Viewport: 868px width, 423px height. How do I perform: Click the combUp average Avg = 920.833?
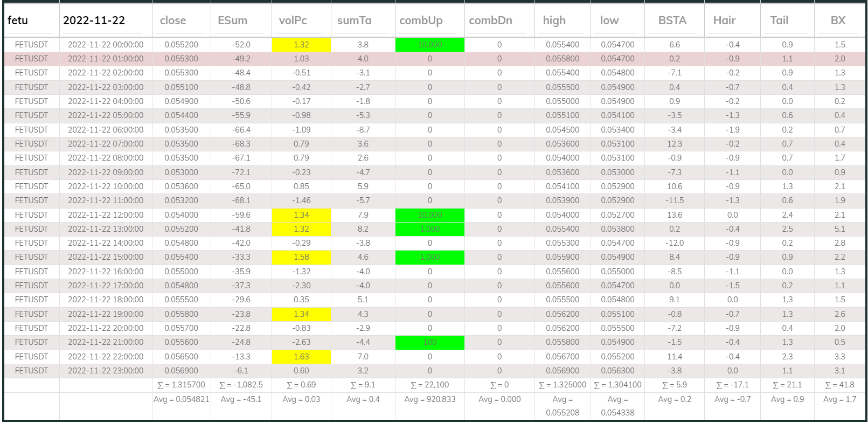coord(429,399)
